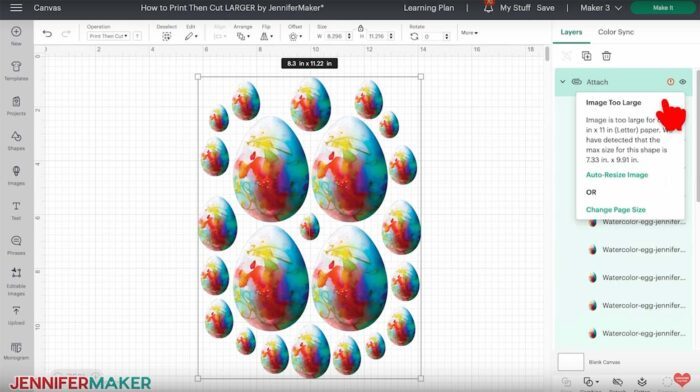Select the Layers tab
The image size is (700, 392).
point(571,32)
